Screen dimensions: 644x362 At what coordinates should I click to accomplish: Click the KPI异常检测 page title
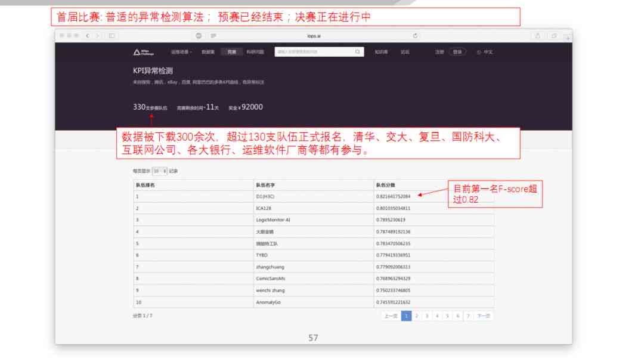click(x=153, y=71)
